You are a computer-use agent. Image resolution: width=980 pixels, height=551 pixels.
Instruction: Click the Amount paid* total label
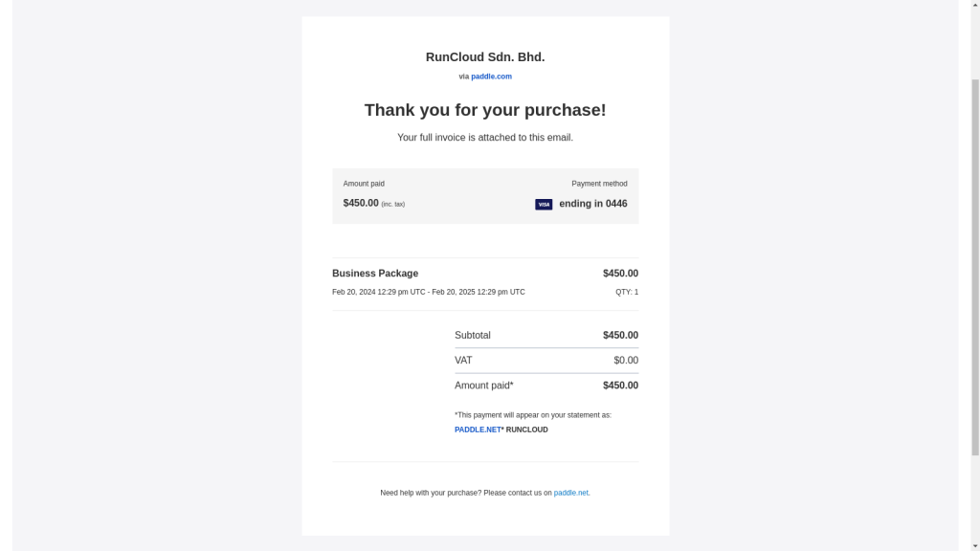483,386
